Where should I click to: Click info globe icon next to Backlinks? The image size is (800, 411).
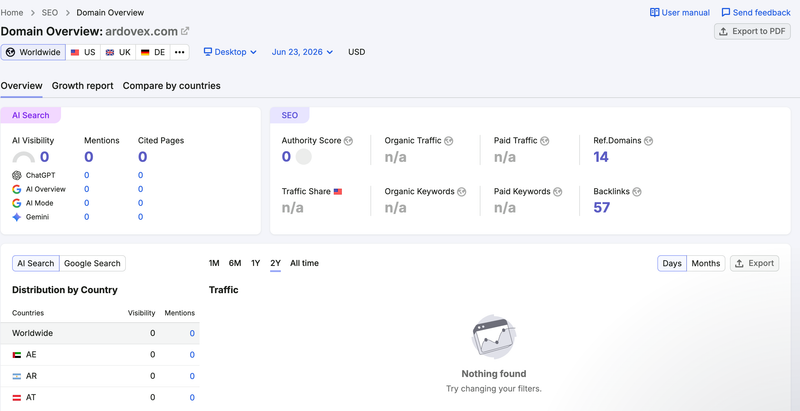637,192
